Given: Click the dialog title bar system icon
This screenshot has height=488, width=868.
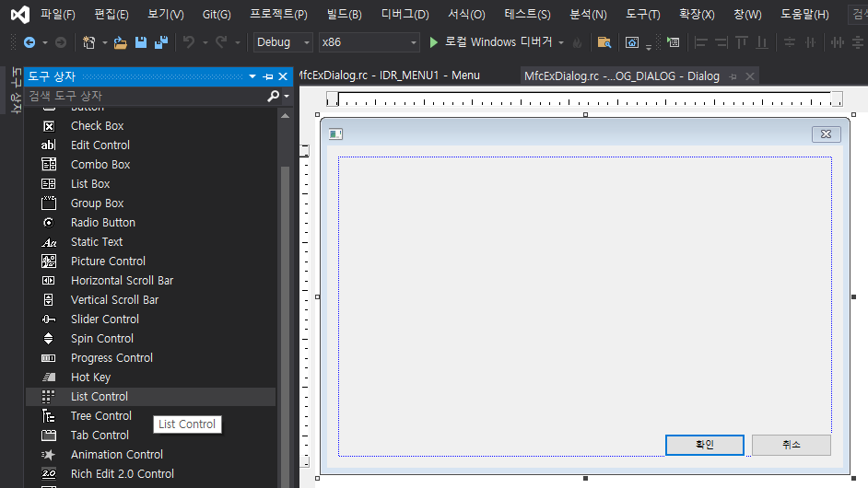Looking at the screenshot, I should click(335, 134).
